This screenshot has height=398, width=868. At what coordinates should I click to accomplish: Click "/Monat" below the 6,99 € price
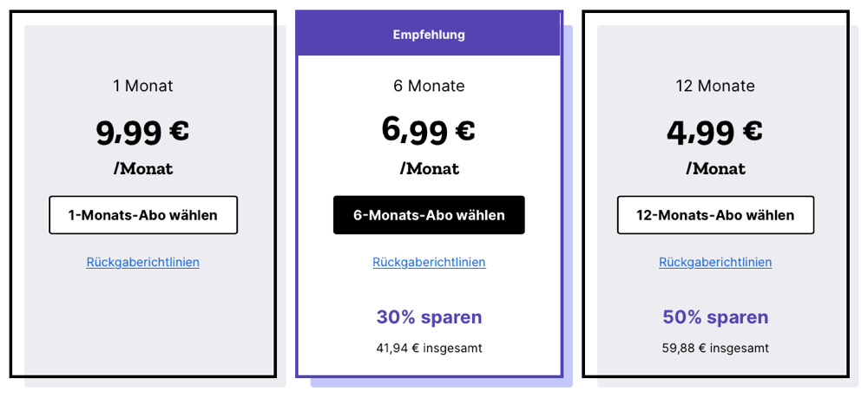click(429, 168)
